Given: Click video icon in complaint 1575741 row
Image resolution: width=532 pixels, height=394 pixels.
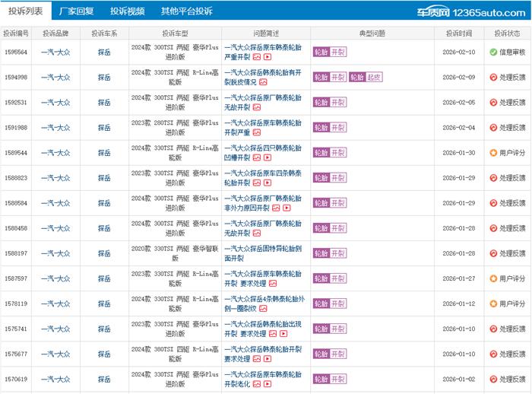Looking at the screenshot, I should (283, 333).
